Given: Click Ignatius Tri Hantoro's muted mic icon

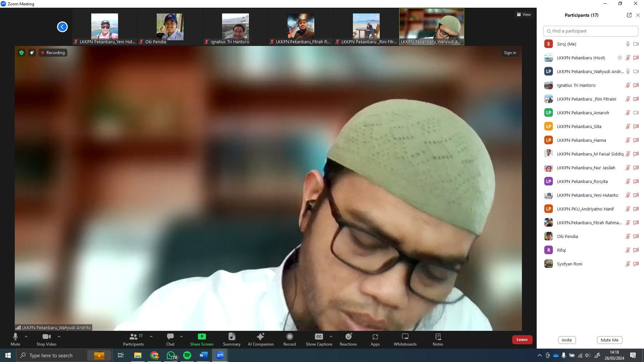Looking at the screenshot, I should pyautogui.click(x=628, y=85).
